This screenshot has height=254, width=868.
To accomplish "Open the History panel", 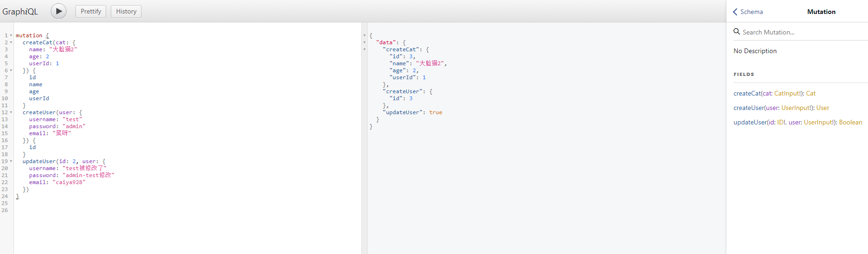I will pos(126,11).
